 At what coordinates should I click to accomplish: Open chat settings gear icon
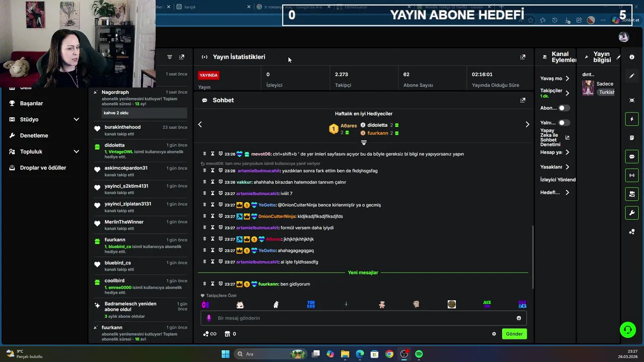pyautogui.click(x=494, y=334)
